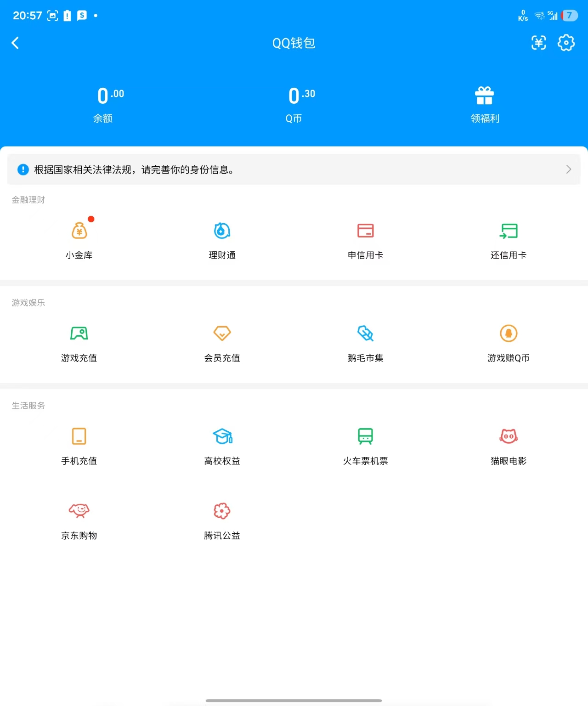Open 手机充值 phone recharge
This screenshot has width=588, height=706.
coord(79,445)
